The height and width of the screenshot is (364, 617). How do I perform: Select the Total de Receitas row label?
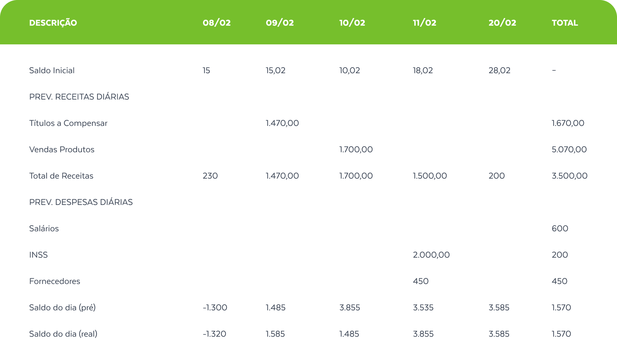point(61,176)
